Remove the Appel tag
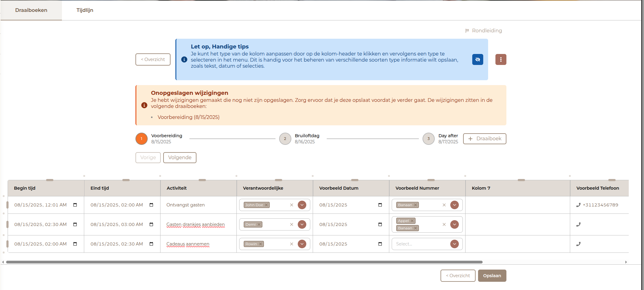 (x=412, y=221)
